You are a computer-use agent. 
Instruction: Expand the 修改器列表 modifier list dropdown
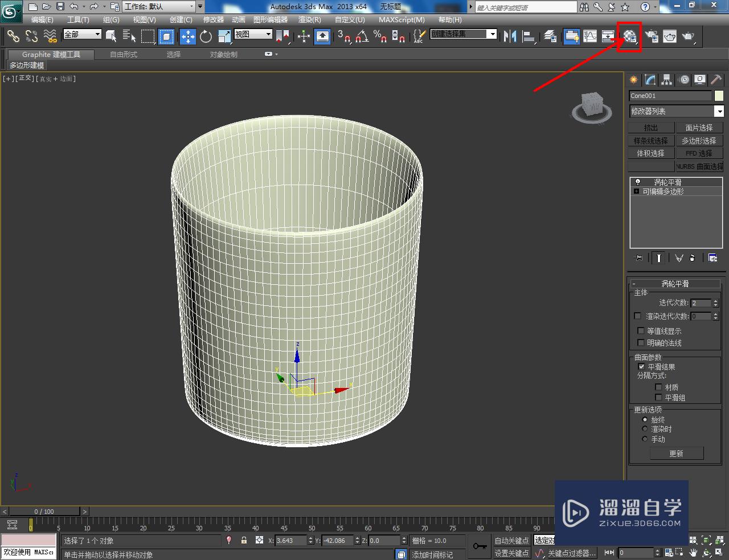click(677, 111)
